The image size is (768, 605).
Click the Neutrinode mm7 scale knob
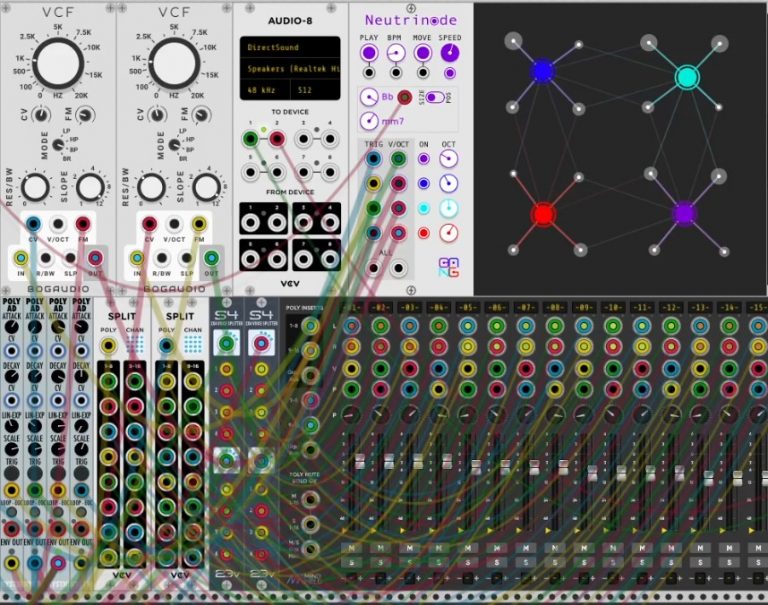coord(369,121)
